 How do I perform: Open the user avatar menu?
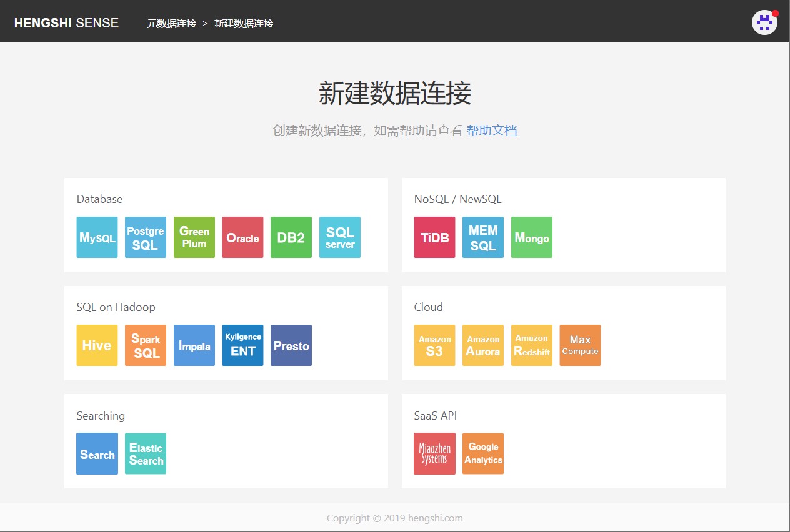[x=764, y=22]
